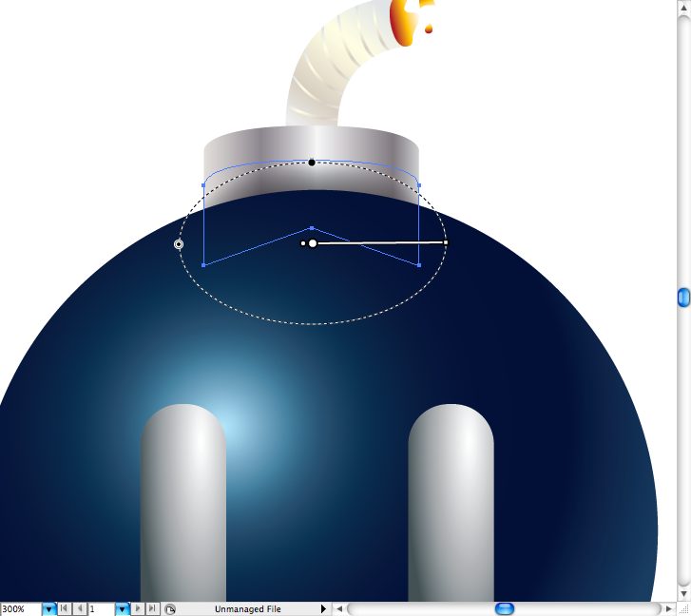Click the gradient annotator square end handle
Viewport: 691px width, 616px height.
pos(445,243)
